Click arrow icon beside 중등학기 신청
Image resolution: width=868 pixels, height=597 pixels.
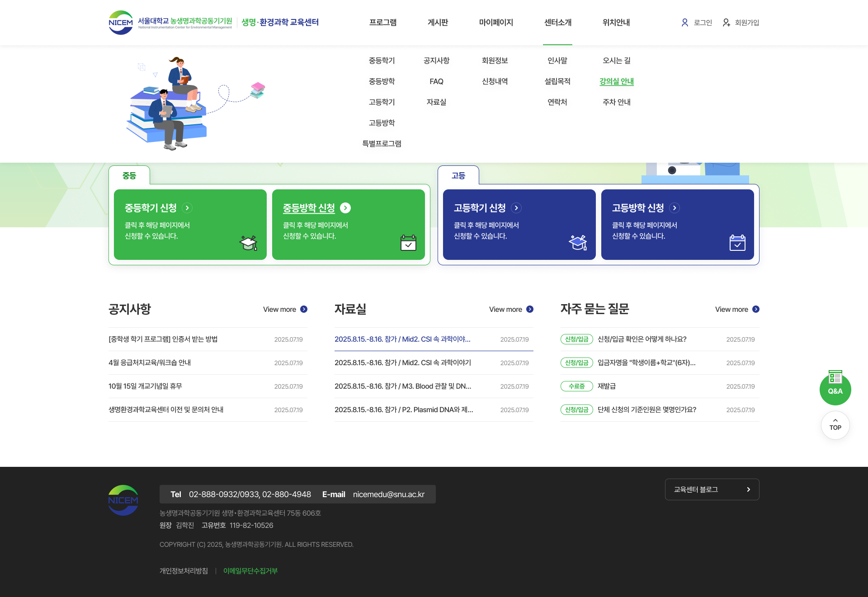click(187, 208)
